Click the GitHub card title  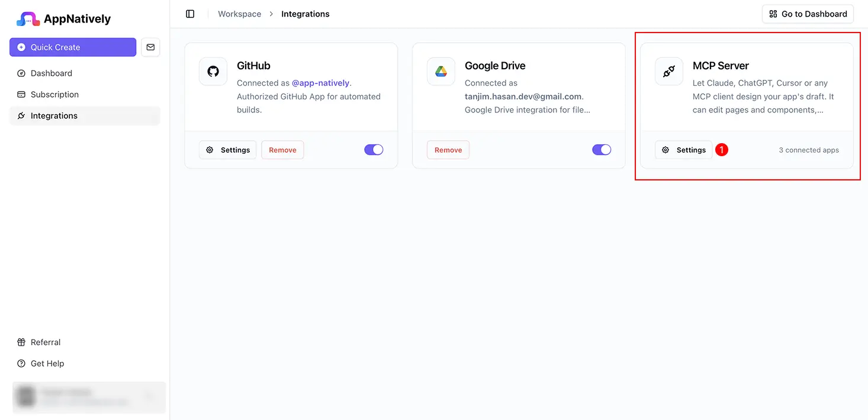pos(253,66)
